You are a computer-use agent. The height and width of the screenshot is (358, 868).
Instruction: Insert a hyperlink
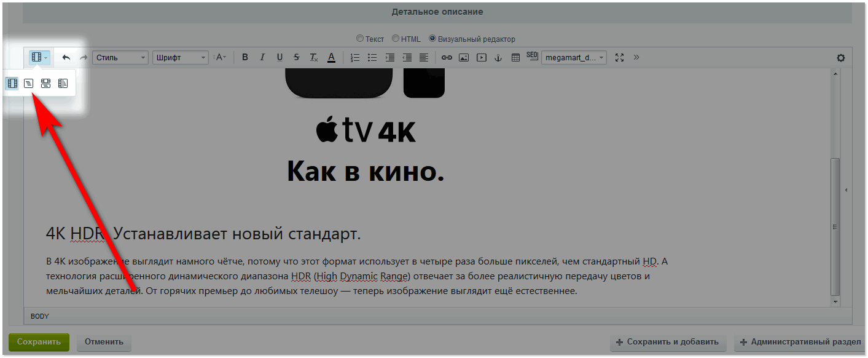click(x=447, y=57)
